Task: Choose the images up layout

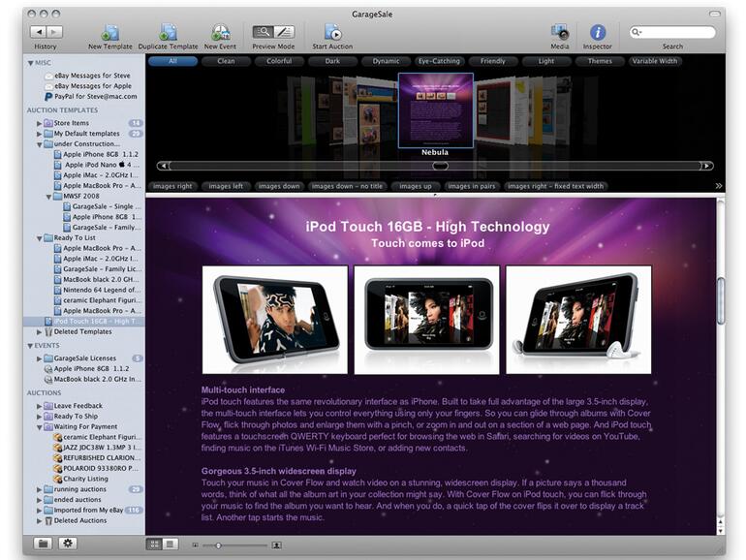Action: click(416, 186)
